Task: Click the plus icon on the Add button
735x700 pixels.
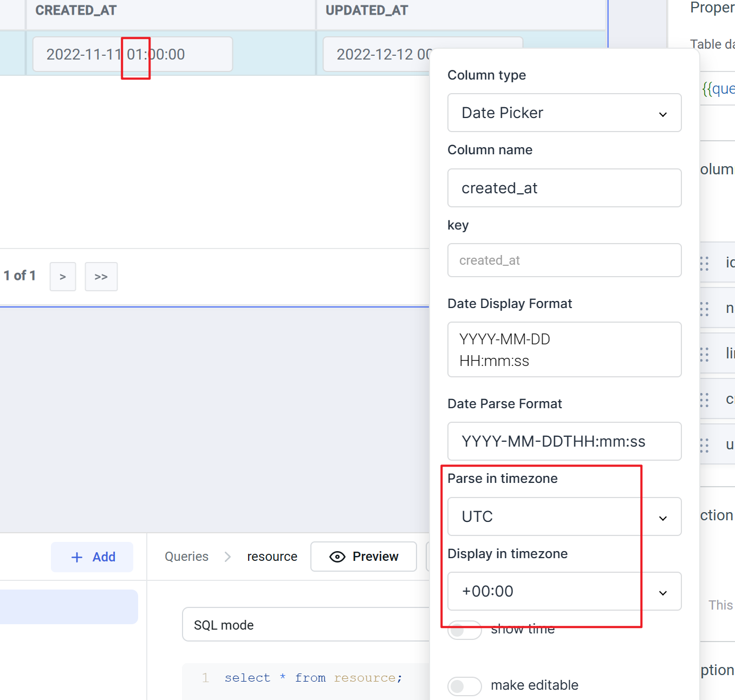Action: tap(76, 557)
